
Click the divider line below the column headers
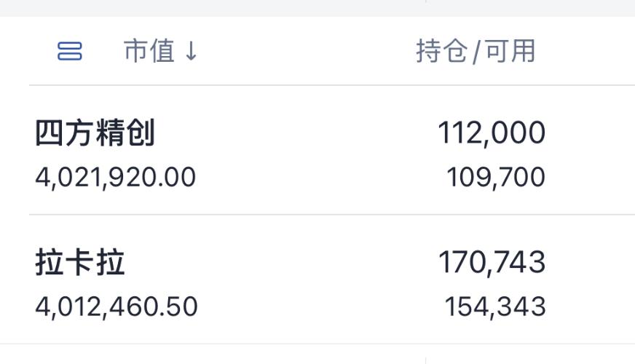(328, 85)
